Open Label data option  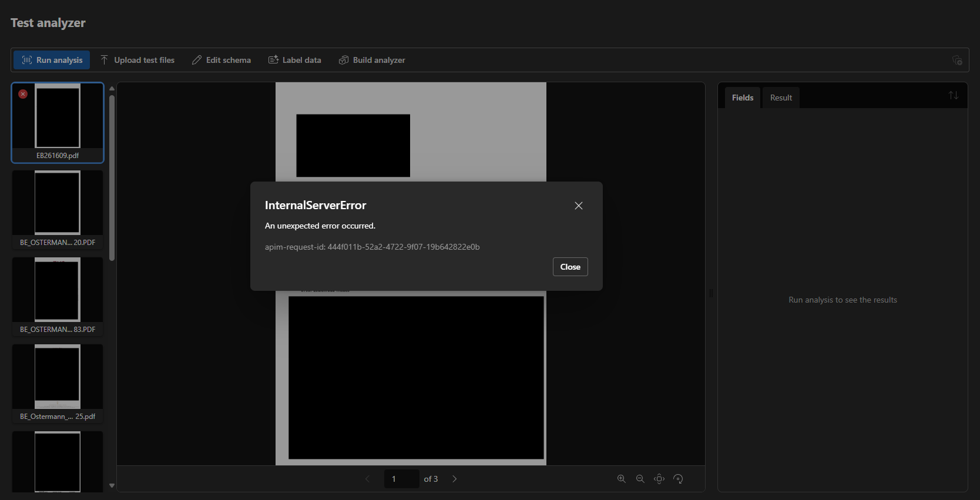(295, 60)
